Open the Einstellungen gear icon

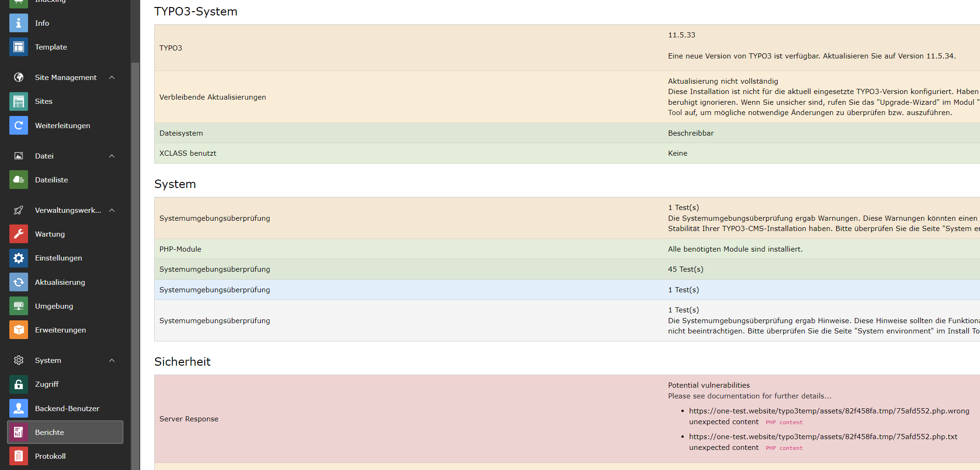[x=19, y=258]
